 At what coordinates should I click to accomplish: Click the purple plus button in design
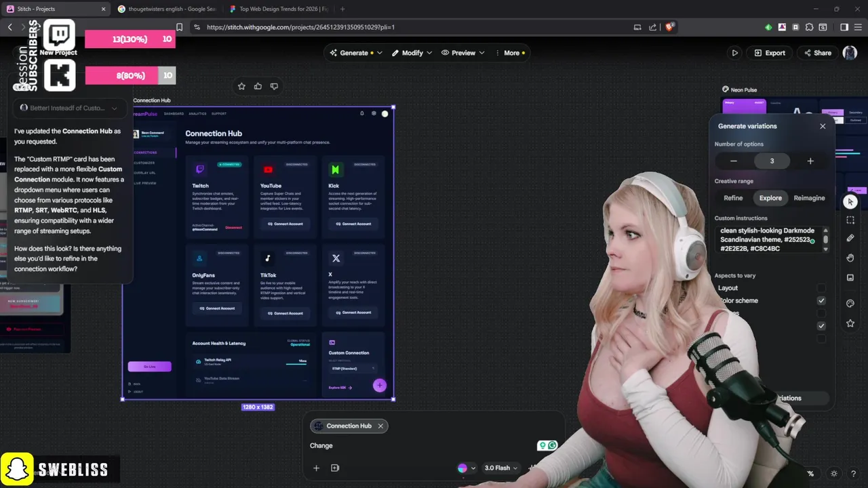380,386
